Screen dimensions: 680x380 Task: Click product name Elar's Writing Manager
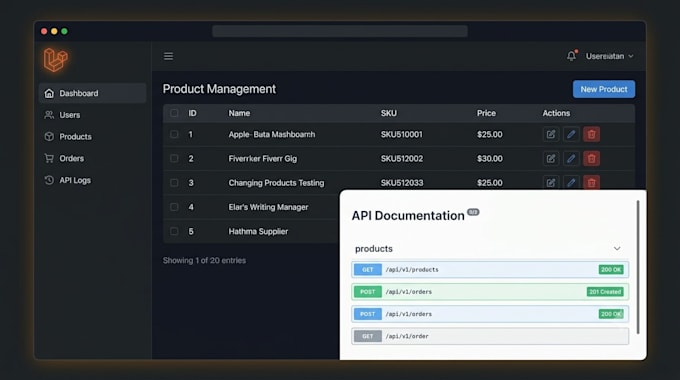pos(268,207)
